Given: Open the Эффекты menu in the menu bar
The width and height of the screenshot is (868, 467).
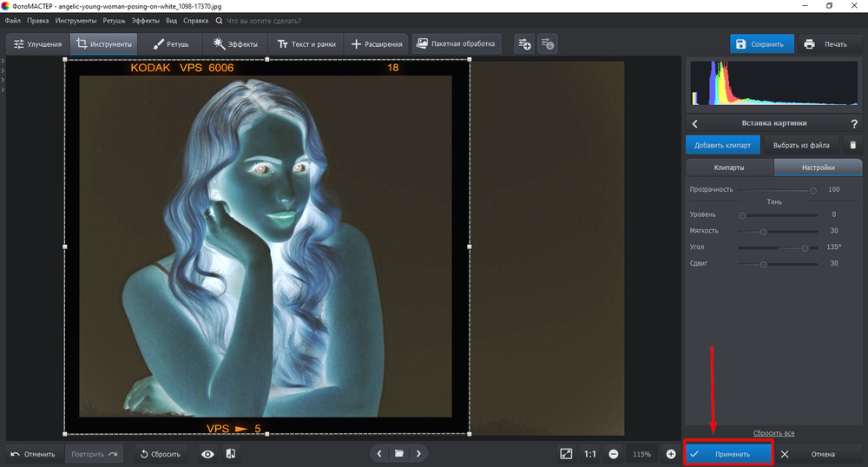Looking at the screenshot, I should [145, 19].
